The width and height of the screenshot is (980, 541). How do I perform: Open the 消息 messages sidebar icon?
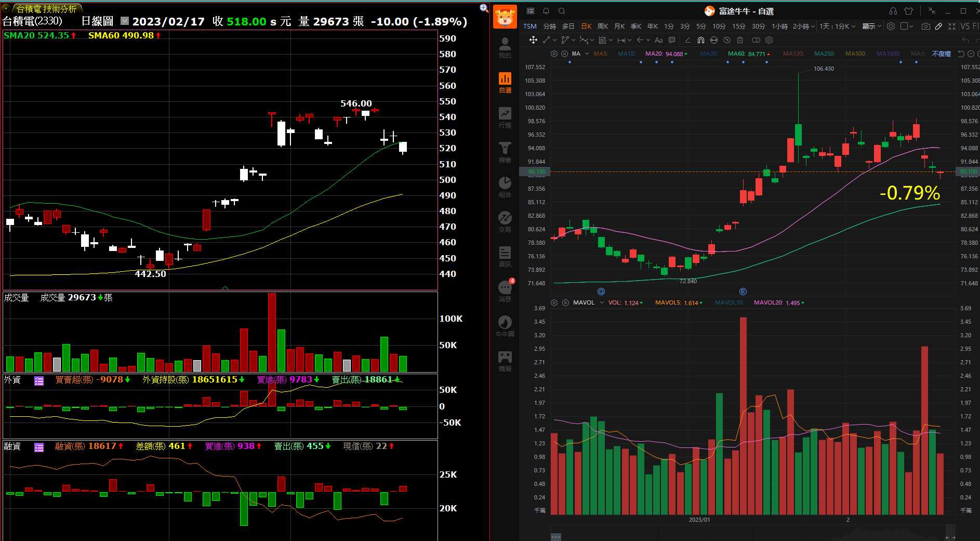coord(505,292)
